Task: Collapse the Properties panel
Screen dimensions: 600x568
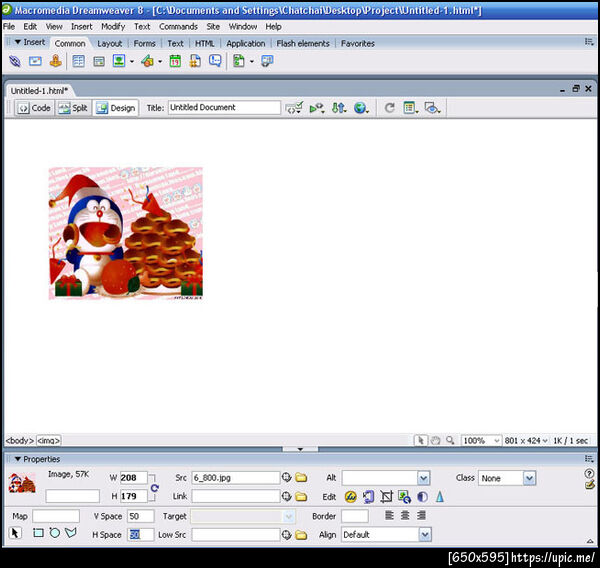Action: point(18,459)
